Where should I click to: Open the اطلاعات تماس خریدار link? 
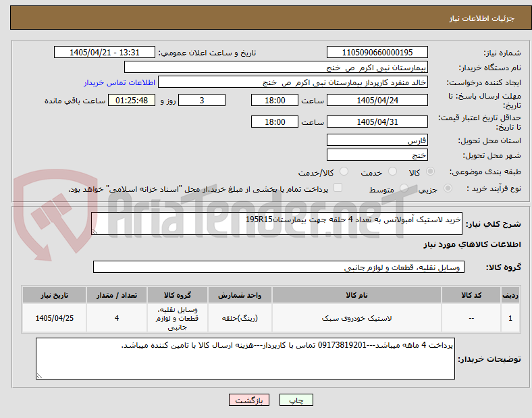click(119, 82)
